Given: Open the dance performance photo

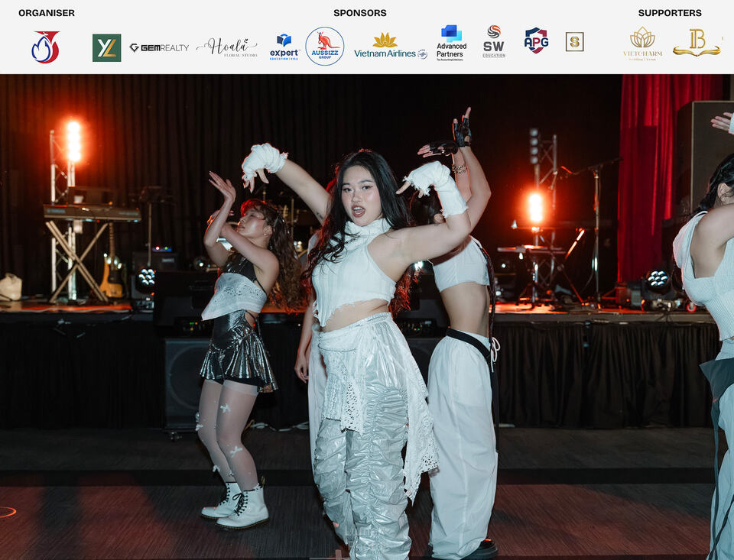Looking at the screenshot, I should coord(367,317).
